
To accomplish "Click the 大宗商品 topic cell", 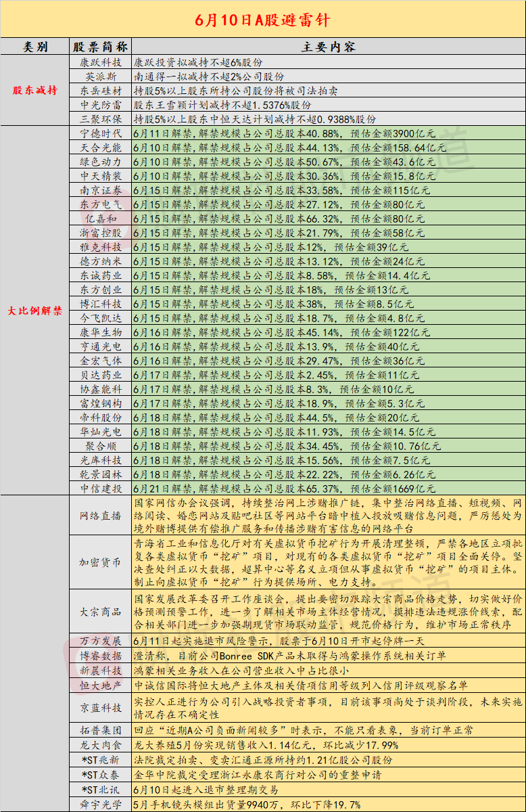I will (101, 612).
